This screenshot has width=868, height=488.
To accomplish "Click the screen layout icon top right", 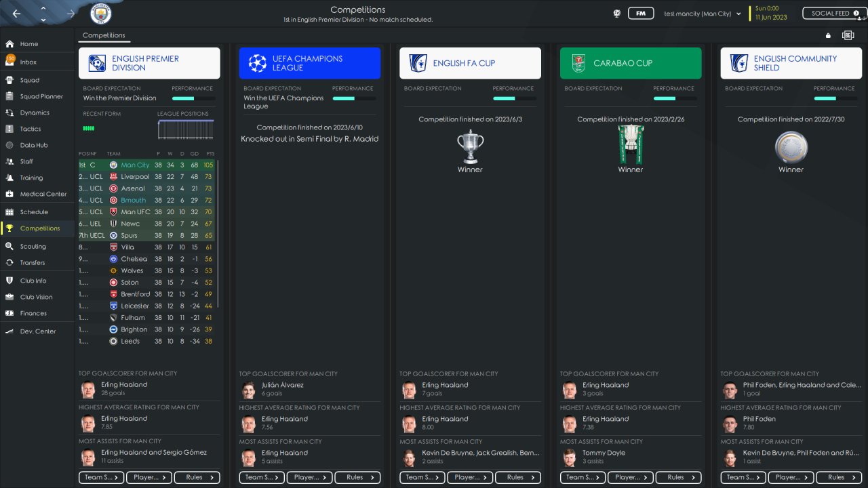I will [848, 35].
